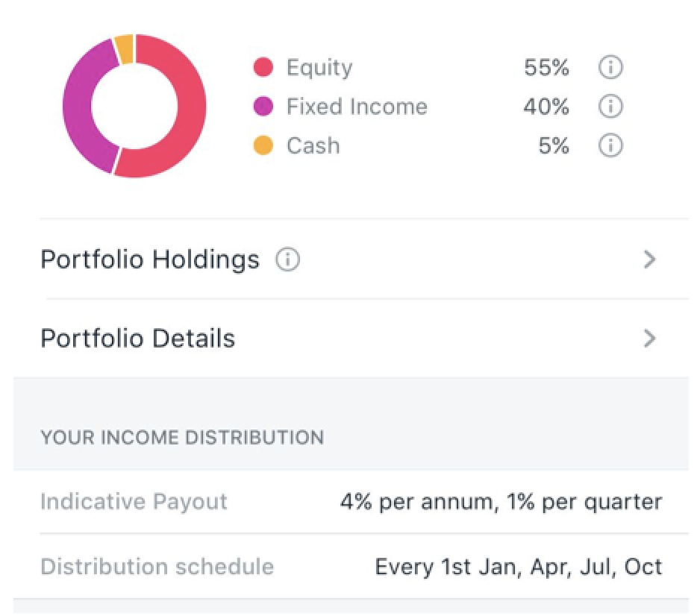Click the Equity label text
The height and width of the screenshot is (616, 697).
click(319, 69)
